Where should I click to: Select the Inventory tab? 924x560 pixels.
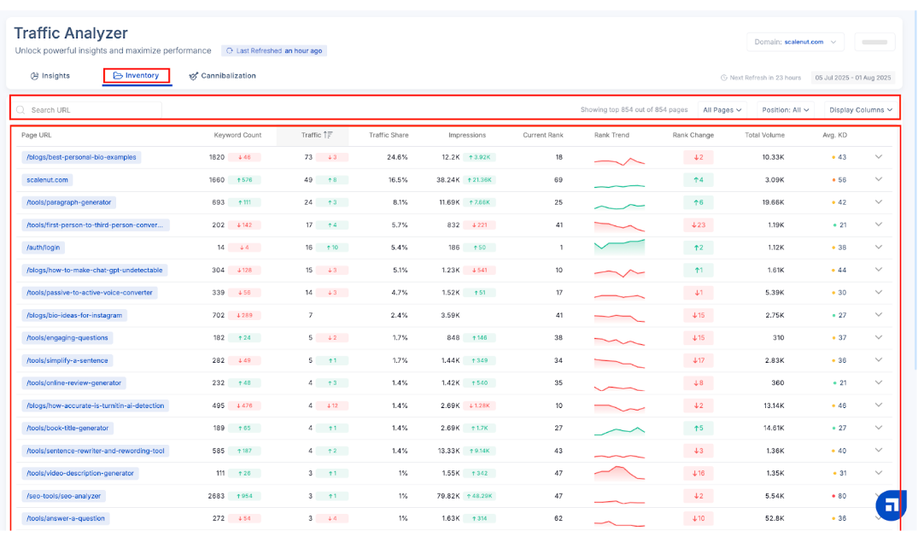coord(137,76)
